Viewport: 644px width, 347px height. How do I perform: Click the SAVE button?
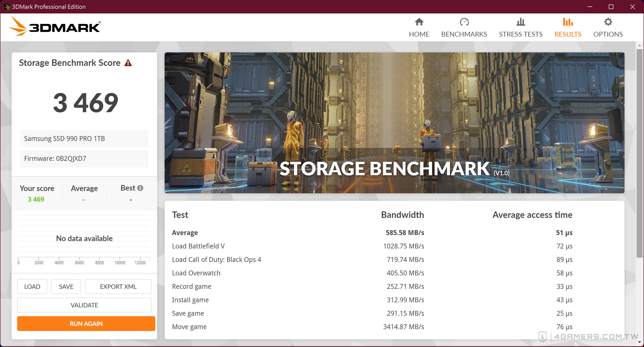coord(66,287)
